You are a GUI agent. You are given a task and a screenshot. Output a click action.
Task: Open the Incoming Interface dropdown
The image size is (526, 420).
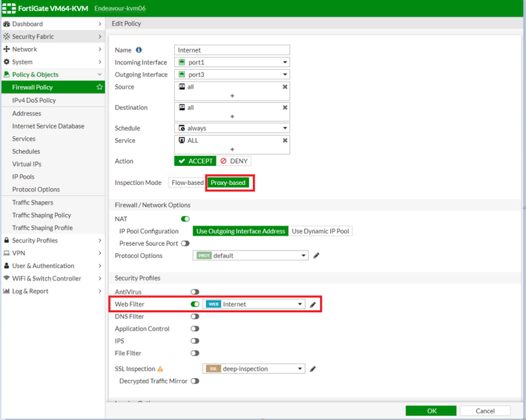click(x=232, y=62)
